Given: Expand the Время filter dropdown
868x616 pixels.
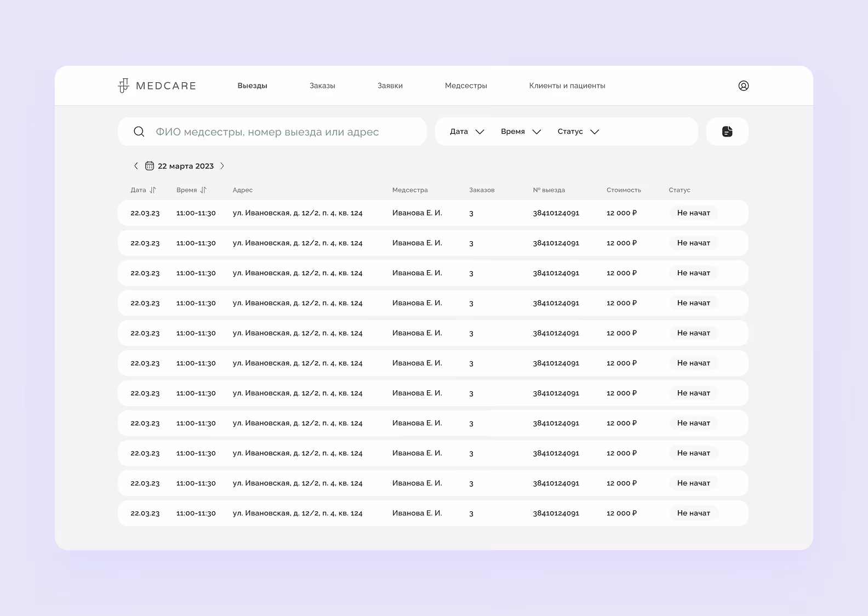Looking at the screenshot, I should tap(521, 132).
